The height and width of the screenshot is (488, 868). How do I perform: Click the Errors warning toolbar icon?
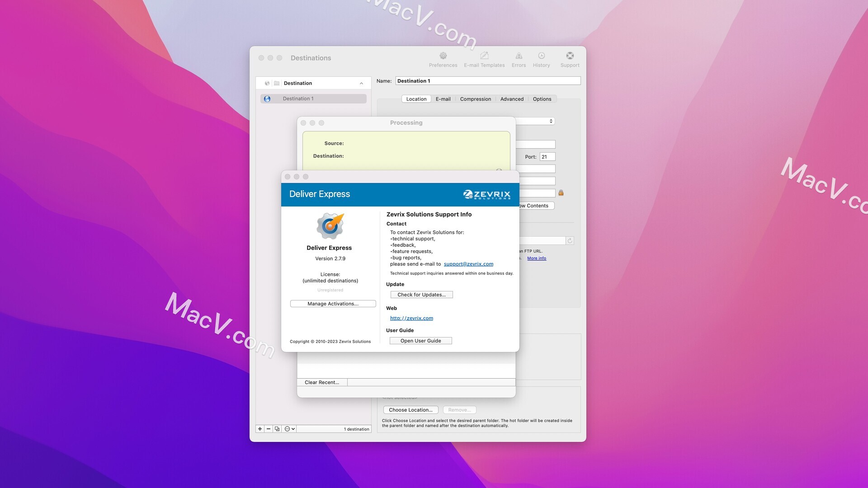pyautogui.click(x=519, y=59)
